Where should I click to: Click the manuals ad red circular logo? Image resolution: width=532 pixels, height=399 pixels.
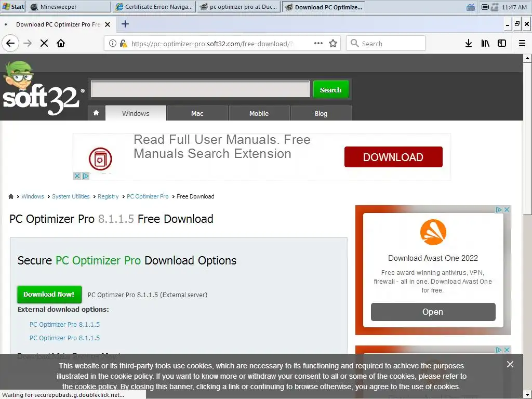(100, 159)
